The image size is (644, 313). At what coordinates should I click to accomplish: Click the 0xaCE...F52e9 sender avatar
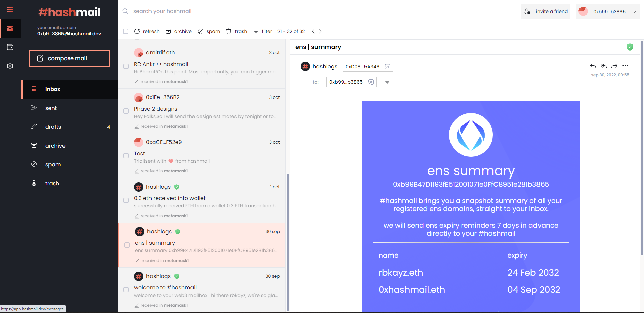tap(139, 142)
